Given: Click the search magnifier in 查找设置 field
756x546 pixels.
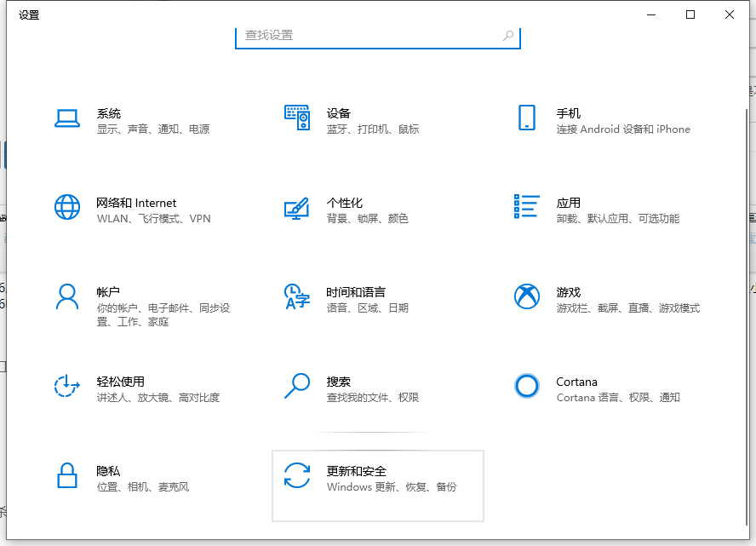Looking at the screenshot, I should 508,36.
